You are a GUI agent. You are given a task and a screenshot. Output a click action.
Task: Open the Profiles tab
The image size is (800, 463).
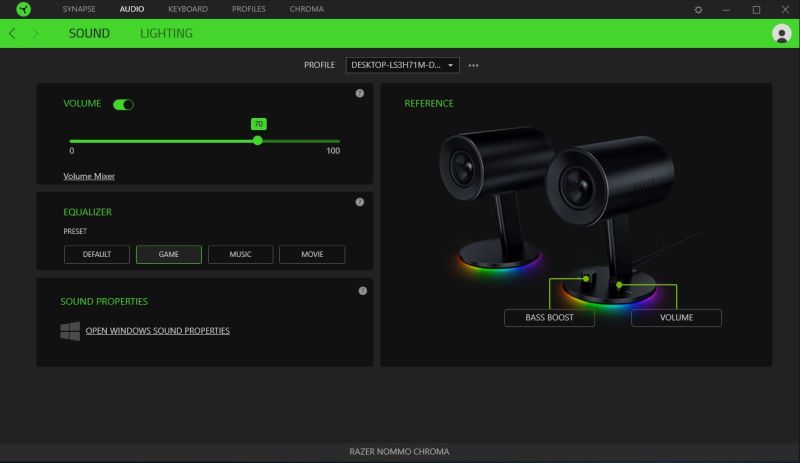coord(248,9)
